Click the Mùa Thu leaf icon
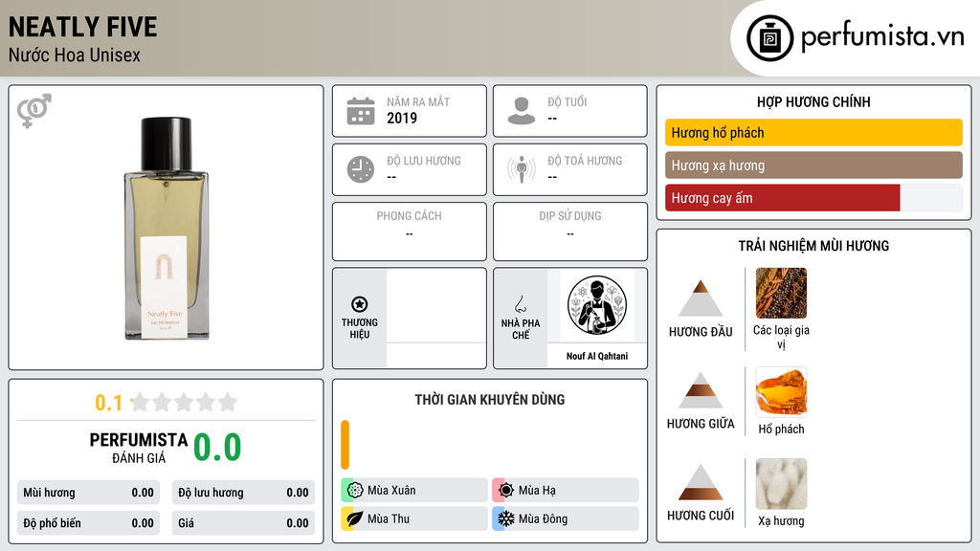Viewport: 980px width, 551px height. [355, 518]
